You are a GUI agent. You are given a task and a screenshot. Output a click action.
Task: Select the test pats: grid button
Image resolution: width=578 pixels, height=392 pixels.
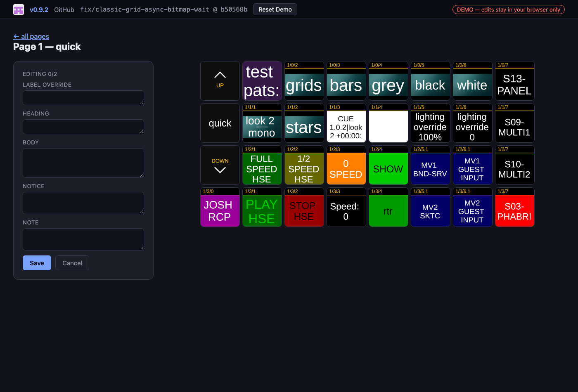(x=262, y=81)
